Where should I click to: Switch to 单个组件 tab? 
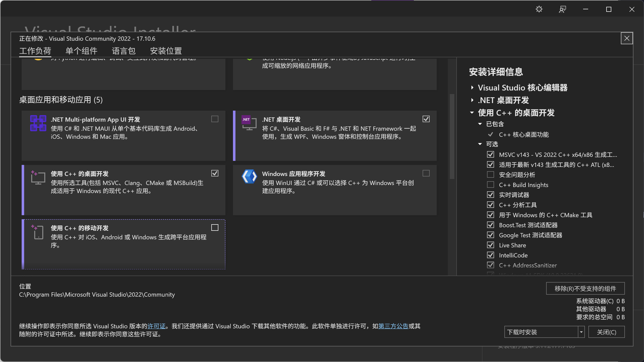click(x=82, y=51)
